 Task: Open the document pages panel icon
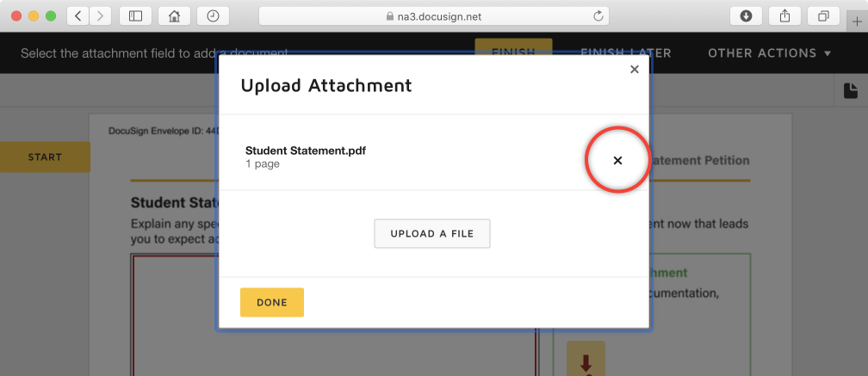pos(850,90)
